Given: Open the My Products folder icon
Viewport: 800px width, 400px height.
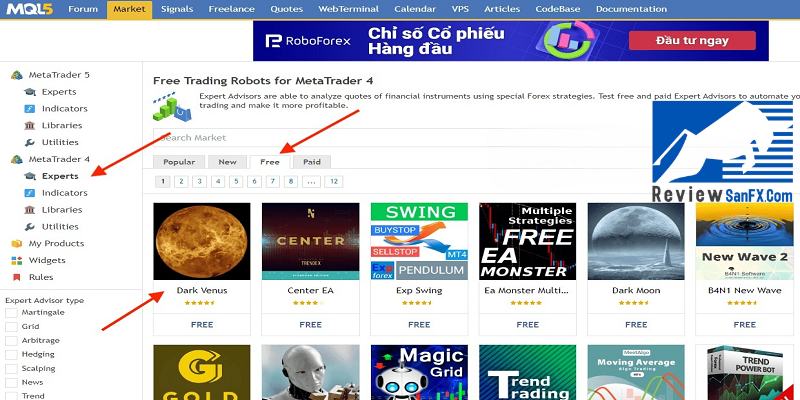Looking at the screenshot, I should [17, 243].
